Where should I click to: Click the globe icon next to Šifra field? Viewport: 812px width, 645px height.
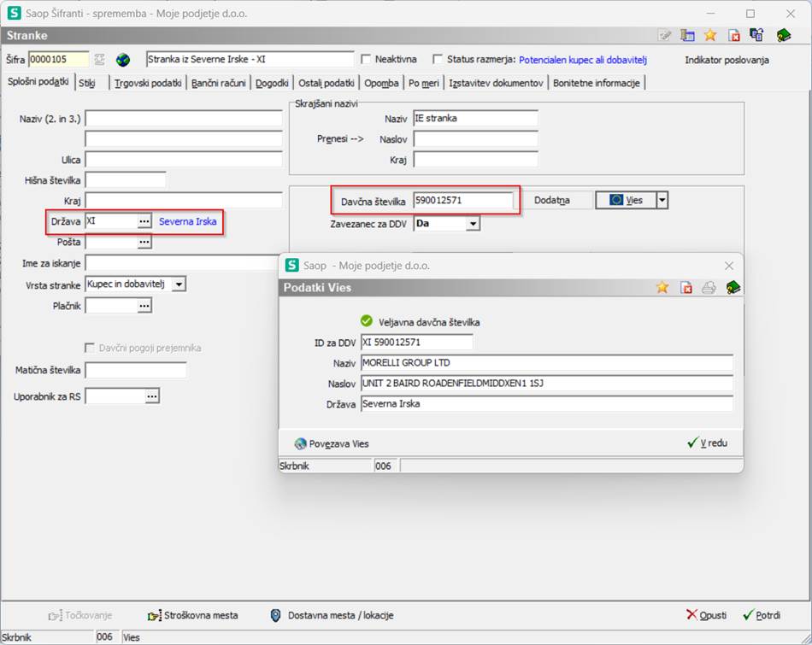point(123,60)
